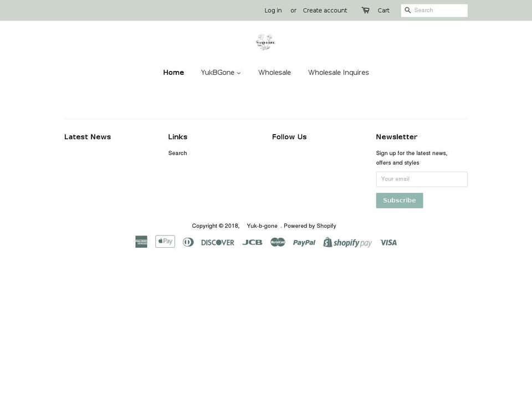
Task: Open the Cart text link
Action: click(383, 11)
